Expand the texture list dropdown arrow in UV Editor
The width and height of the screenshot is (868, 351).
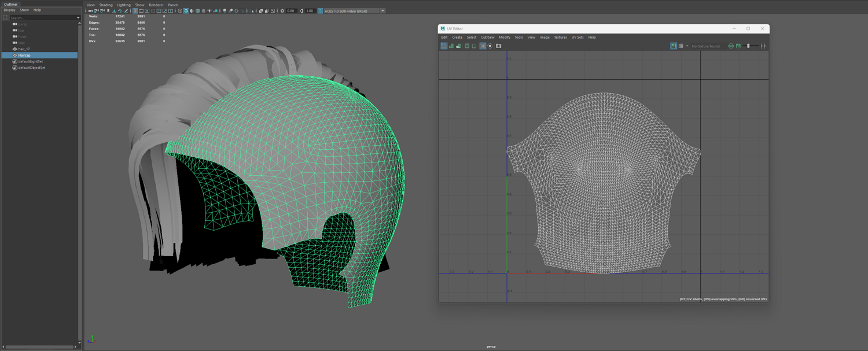pos(687,46)
